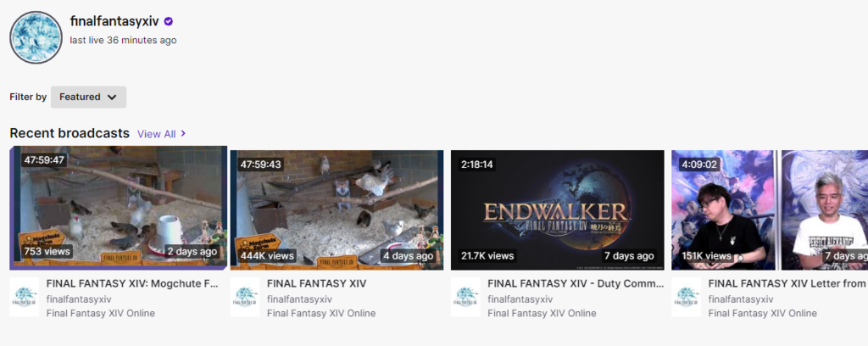Viewport: 868px width, 346px height.
Task: Open the 151K views Letter broadcast thumbnail
Action: click(x=770, y=209)
